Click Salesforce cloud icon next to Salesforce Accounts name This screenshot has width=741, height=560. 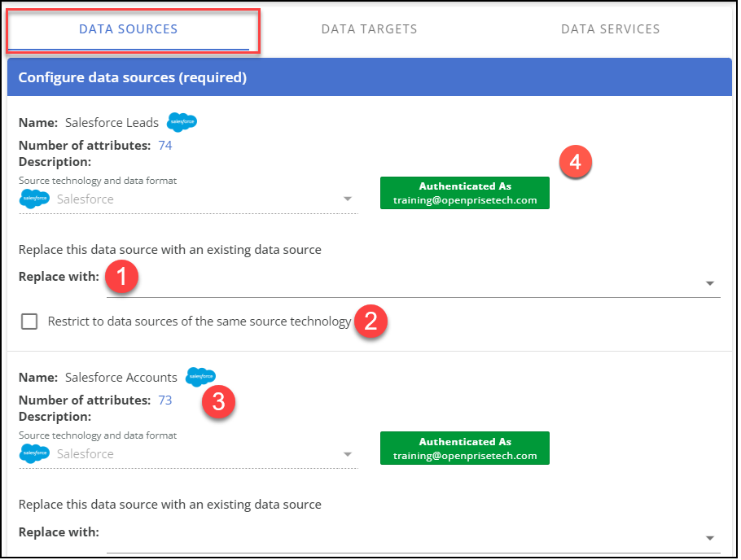200,377
